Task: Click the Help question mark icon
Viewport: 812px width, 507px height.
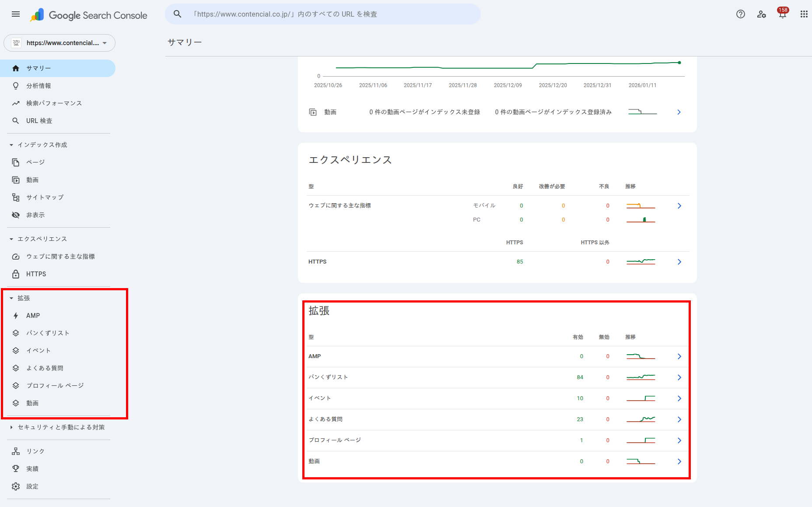Action: point(740,14)
